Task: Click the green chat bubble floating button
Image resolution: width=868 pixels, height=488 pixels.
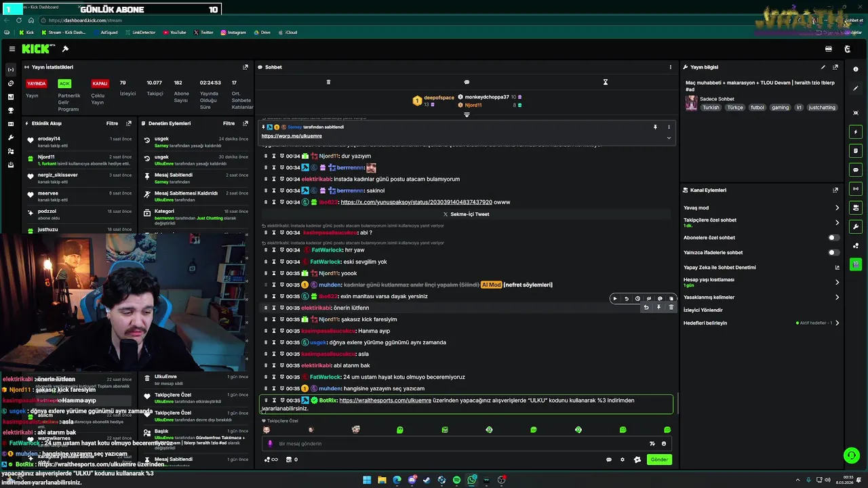Action: pos(850,455)
